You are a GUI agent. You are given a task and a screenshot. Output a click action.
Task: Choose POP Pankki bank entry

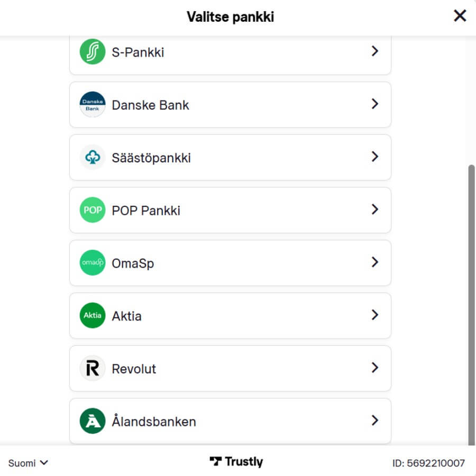point(146,210)
